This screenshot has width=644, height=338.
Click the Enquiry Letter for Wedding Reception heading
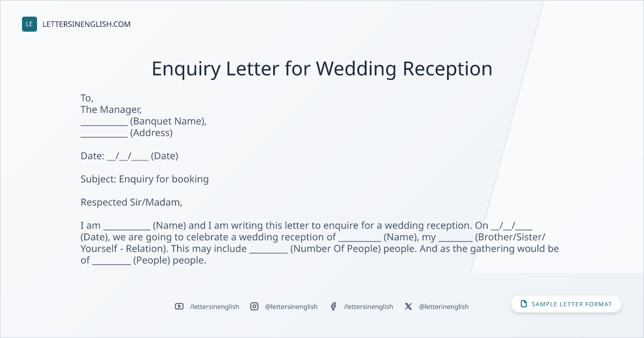point(322,69)
